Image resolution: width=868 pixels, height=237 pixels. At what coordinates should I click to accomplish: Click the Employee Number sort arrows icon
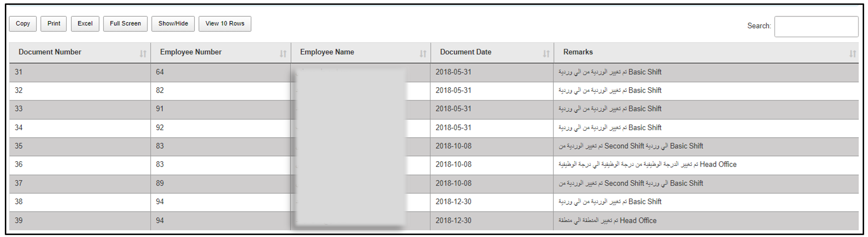(x=283, y=54)
